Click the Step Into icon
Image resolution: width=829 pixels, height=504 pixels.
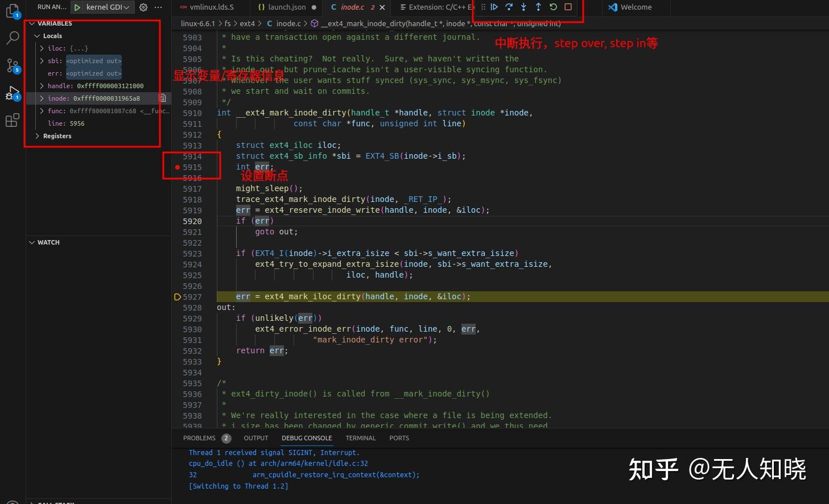pos(523,7)
